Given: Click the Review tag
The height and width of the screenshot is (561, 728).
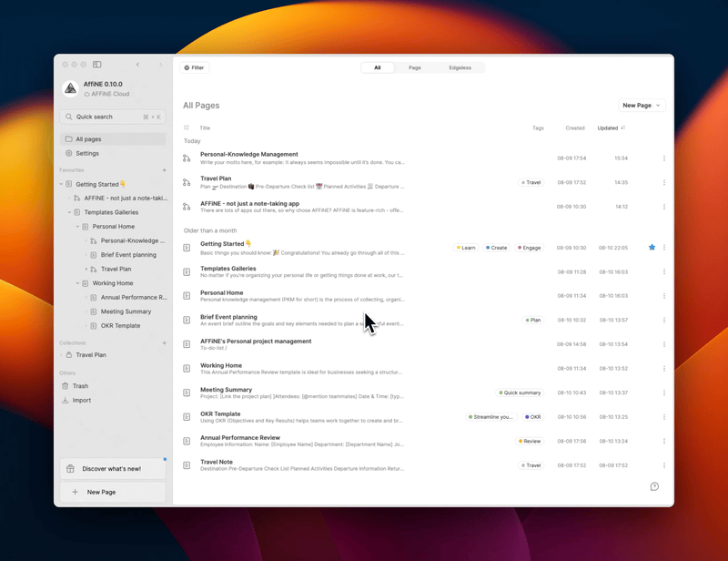Looking at the screenshot, I should pyautogui.click(x=530, y=441).
